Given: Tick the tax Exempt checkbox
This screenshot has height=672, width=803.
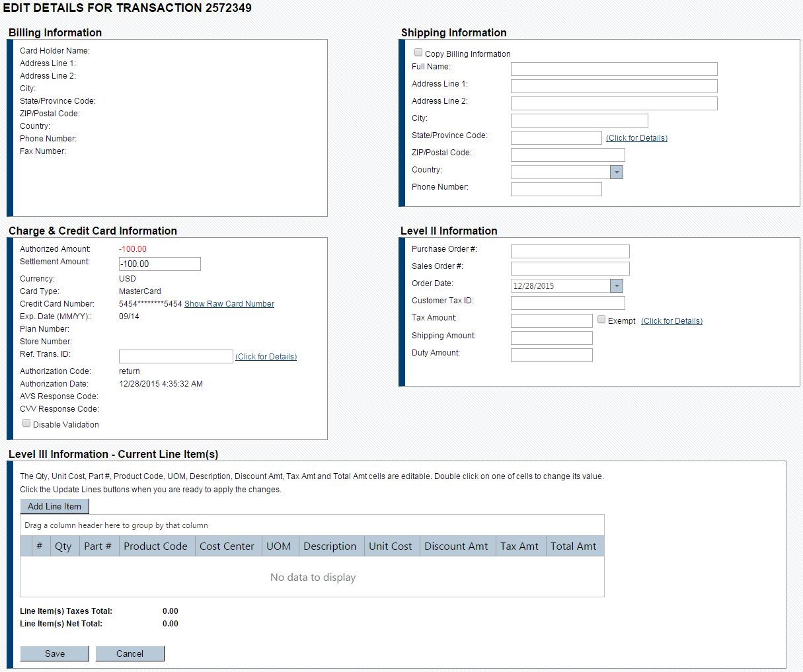Looking at the screenshot, I should [x=601, y=320].
